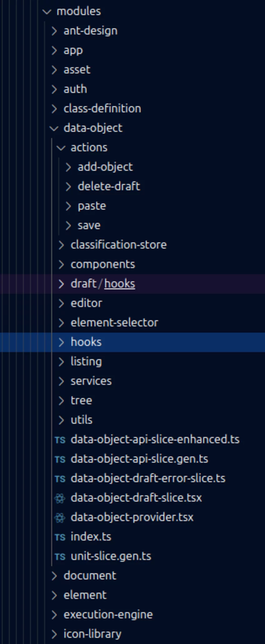The image size is (265, 644).
Task: Expand the element-selector folder chevron
Action: (x=61, y=323)
